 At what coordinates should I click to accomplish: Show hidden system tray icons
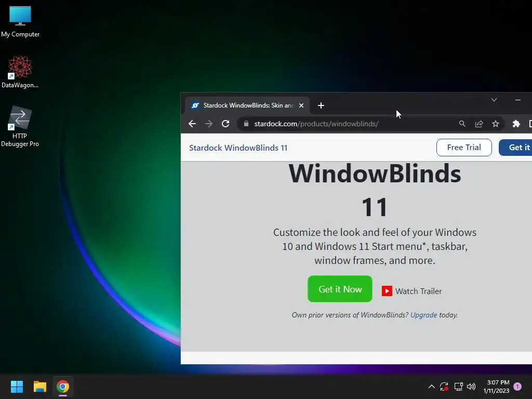432,387
